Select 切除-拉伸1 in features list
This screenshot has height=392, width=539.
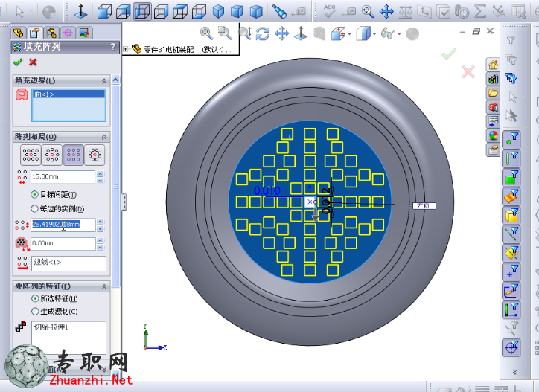[51, 327]
